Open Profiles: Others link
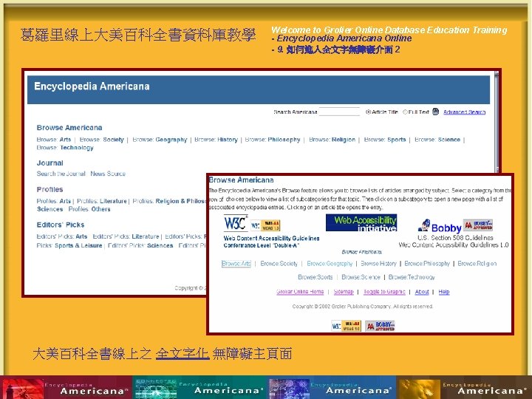Screen dimensions: 532x399 pos(89,209)
